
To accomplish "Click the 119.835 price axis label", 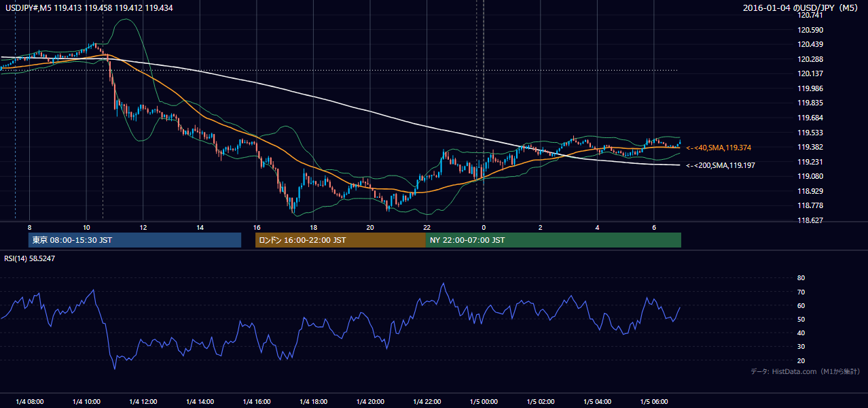I will (811, 103).
